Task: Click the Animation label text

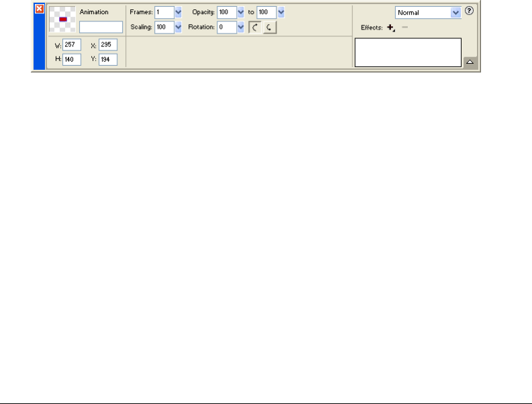Action: [94, 12]
